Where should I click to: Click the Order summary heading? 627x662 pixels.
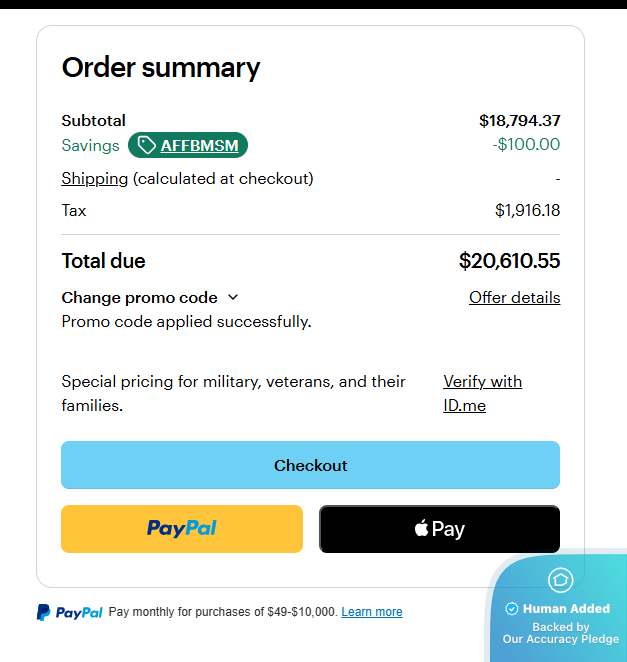click(160, 67)
